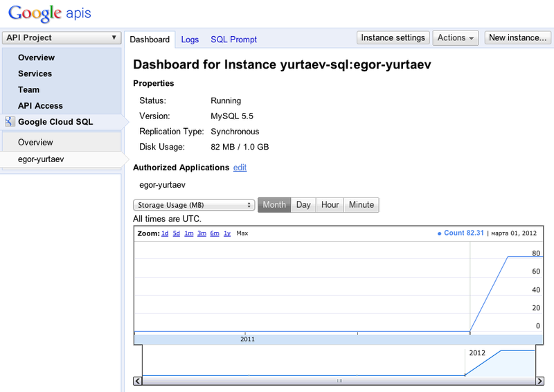Screen dimensions: 554x392
Task: Zoom chart to 3m
Action: tap(202, 233)
